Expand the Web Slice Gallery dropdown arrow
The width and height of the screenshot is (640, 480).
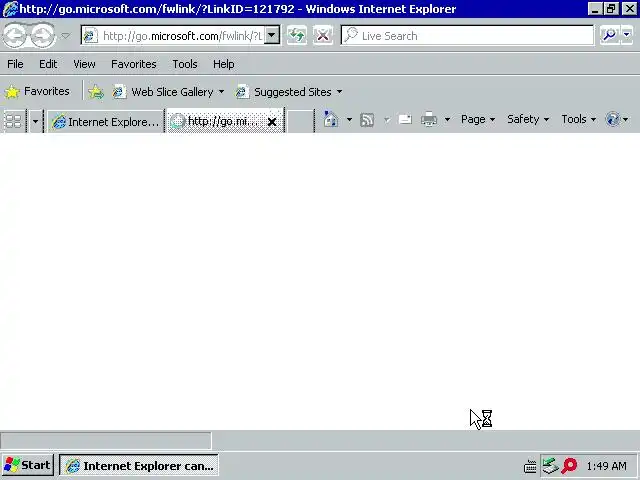coord(221,92)
